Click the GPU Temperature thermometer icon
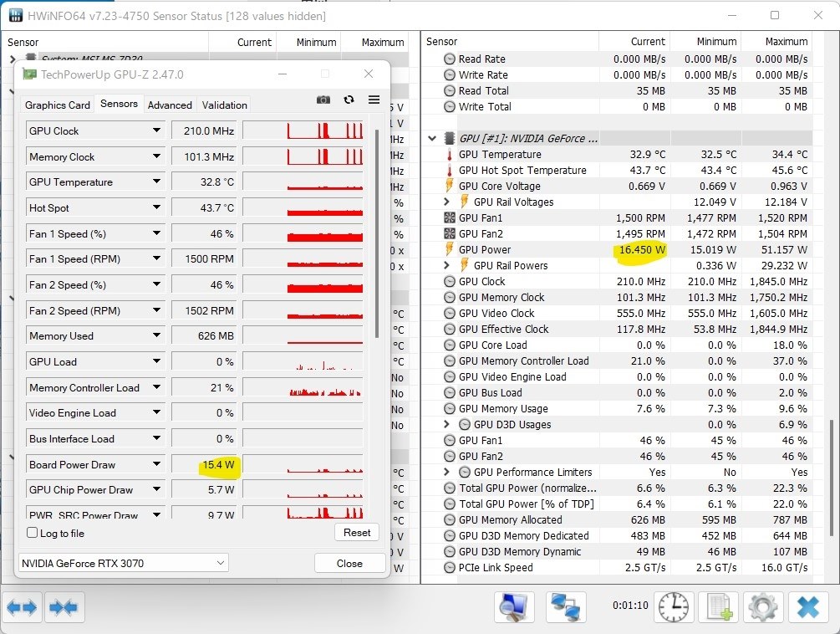840x634 pixels. click(450, 155)
